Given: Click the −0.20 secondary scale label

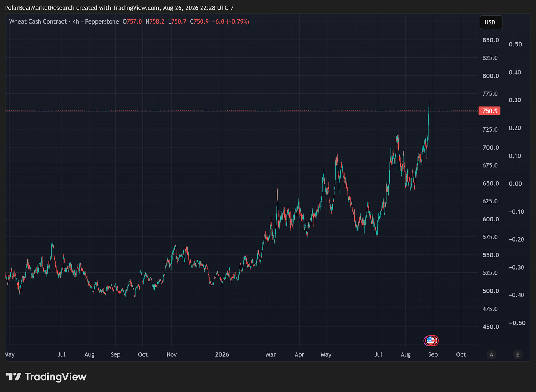Looking at the screenshot, I should pyautogui.click(x=516, y=239).
